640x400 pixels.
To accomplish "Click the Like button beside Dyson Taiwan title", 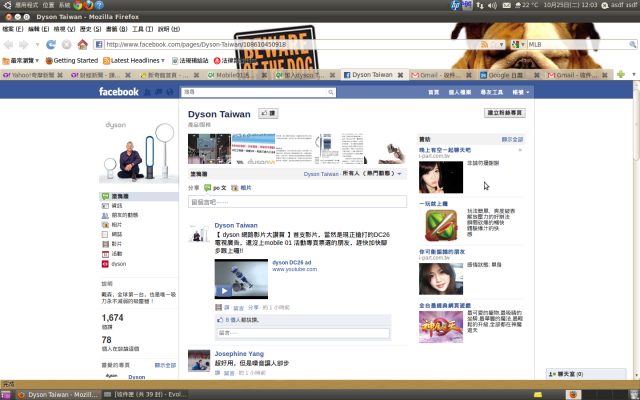I will 268,113.
